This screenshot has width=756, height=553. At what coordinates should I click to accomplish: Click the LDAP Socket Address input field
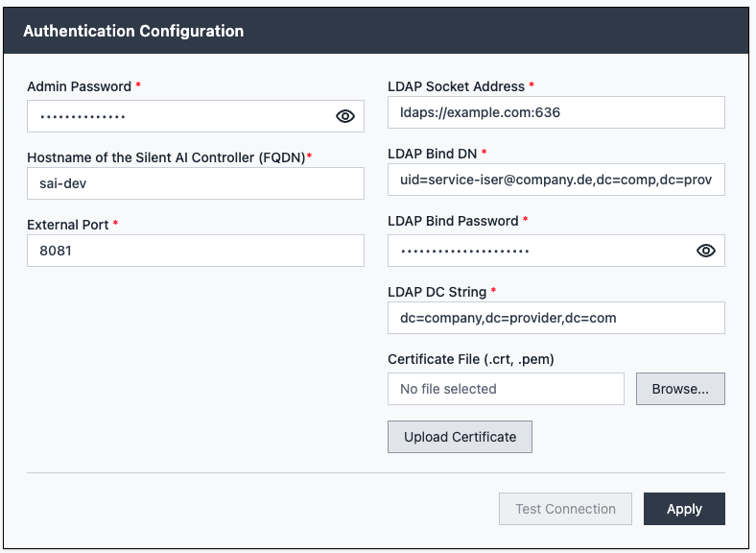pyautogui.click(x=555, y=112)
